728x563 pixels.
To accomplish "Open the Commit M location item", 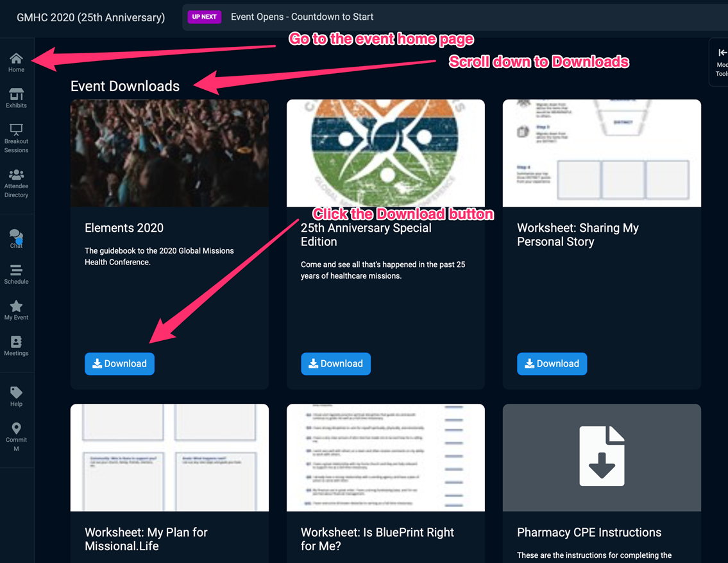I will [16, 437].
